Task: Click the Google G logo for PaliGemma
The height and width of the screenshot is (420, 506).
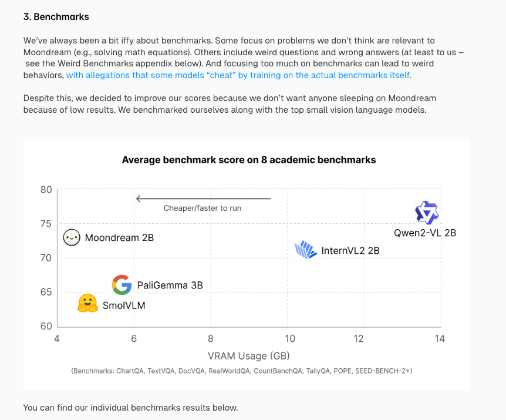Action: (122, 285)
